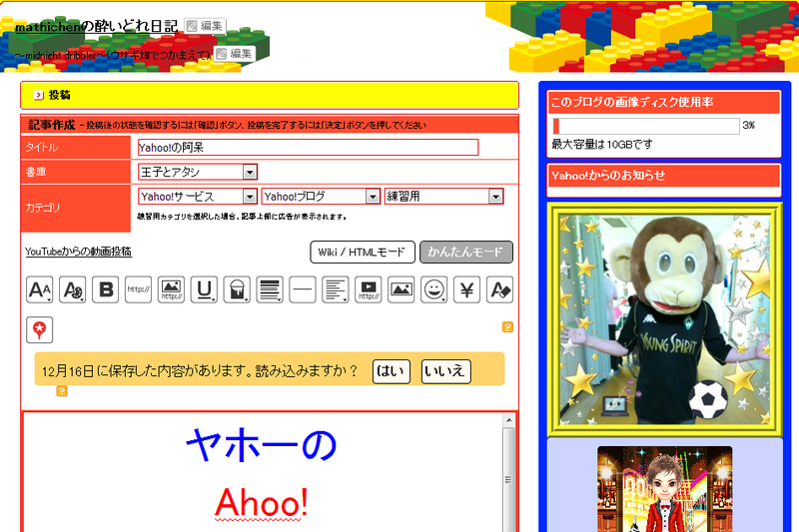Open the Yahoo!サービス category dropdown
The image size is (799, 532).
coord(198,197)
